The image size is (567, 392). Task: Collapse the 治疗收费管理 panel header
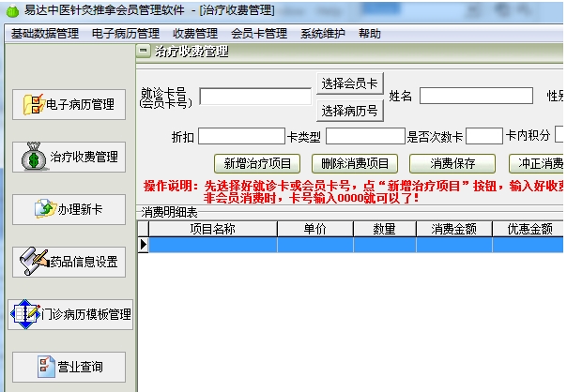[144, 51]
